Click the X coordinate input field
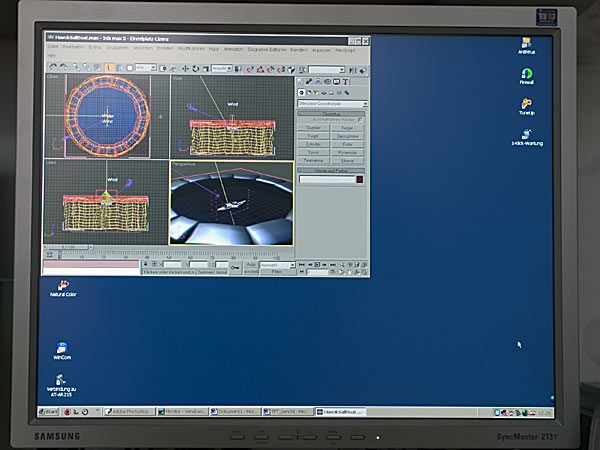 click(x=172, y=264)
